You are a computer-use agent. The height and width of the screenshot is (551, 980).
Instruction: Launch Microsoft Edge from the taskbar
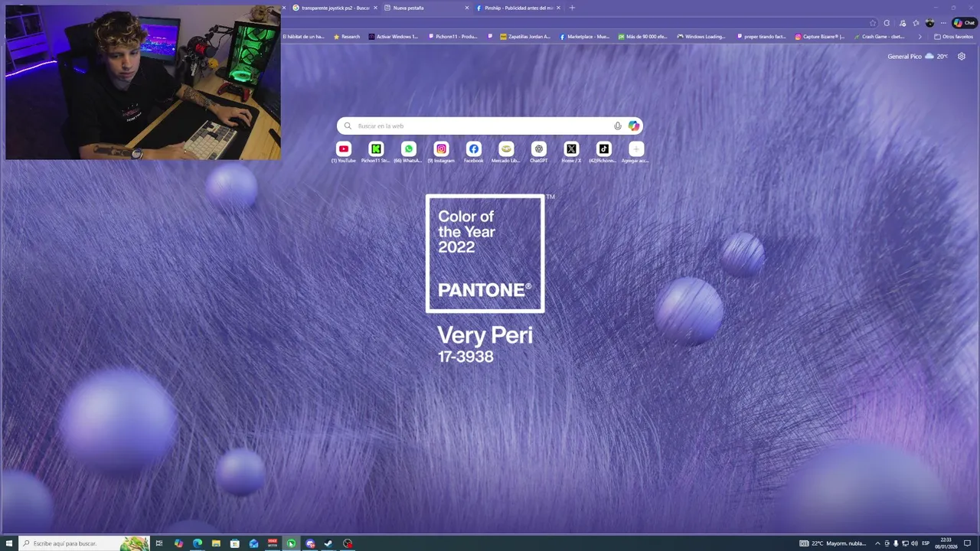tap(198, 543)
